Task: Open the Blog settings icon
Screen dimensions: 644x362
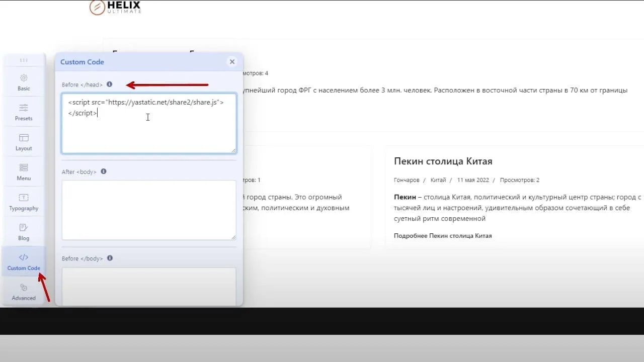Action: pos(24,228)
